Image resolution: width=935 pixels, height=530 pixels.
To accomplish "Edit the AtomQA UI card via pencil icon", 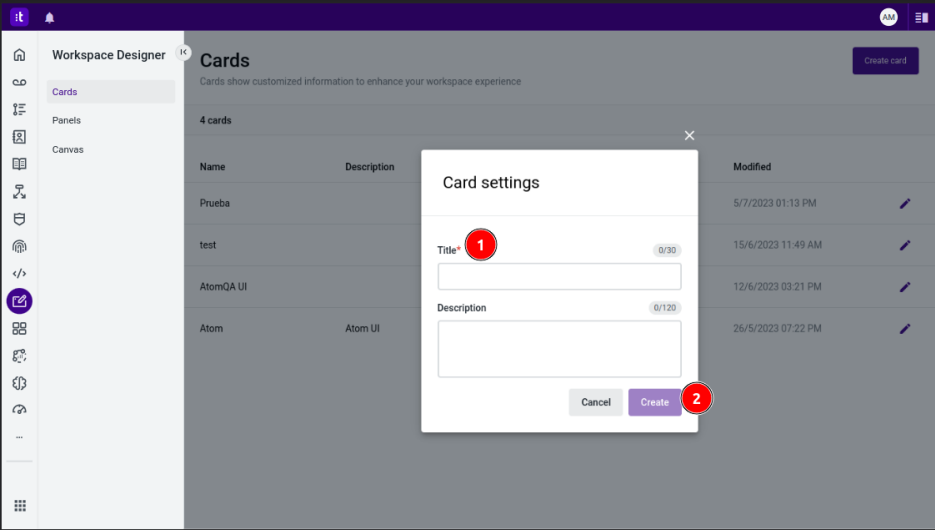I will 905,287.
